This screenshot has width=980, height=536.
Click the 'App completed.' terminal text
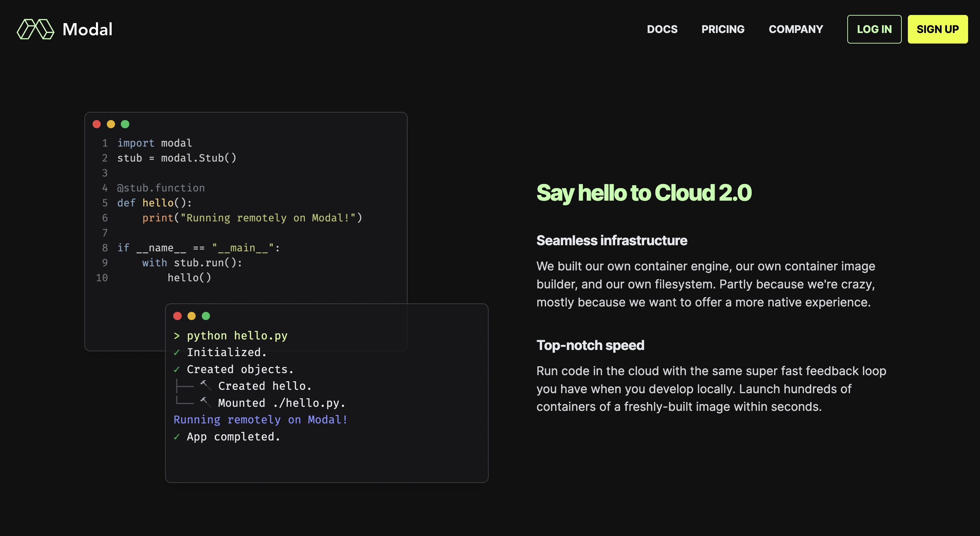coord(233,437)
